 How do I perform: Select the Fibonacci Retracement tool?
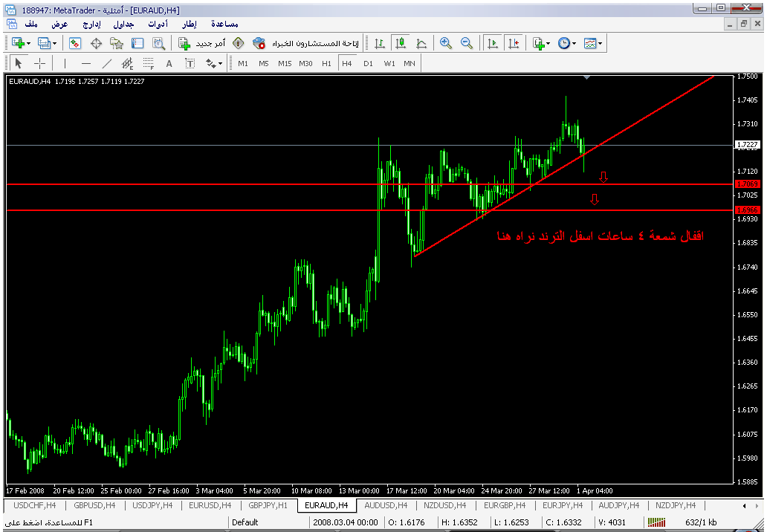pyautogui.click(x=148, y=63)
